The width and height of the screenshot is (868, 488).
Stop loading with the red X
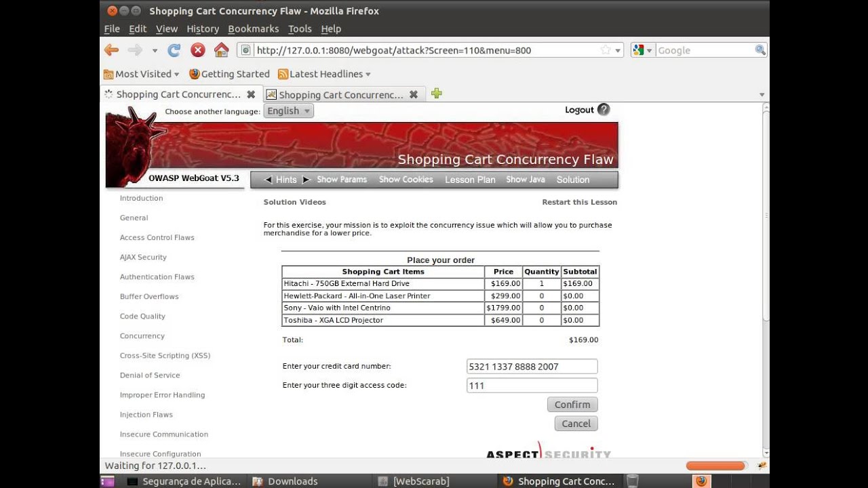point(197,49)
